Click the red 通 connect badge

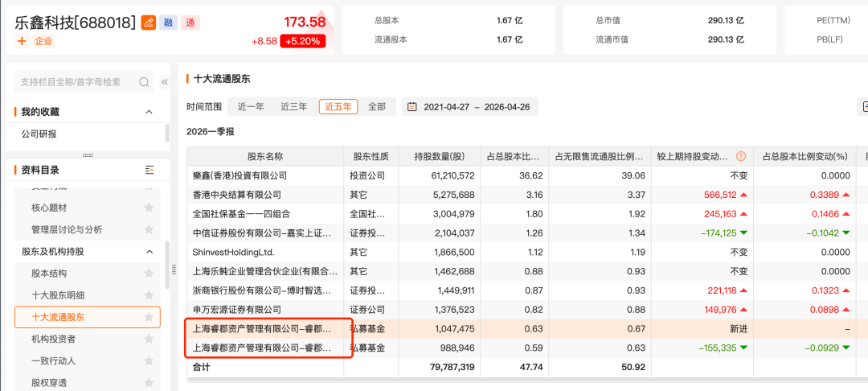pos(189,23)
